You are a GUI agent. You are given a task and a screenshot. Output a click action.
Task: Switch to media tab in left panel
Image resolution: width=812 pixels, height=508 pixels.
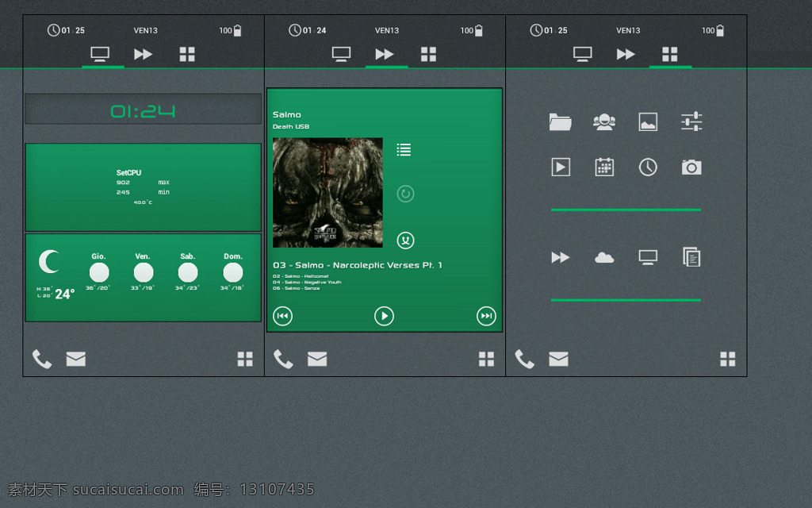tap(143, 54)
